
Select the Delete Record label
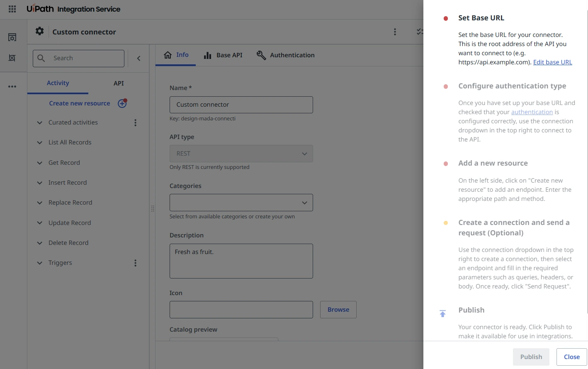tap(68, 243)
